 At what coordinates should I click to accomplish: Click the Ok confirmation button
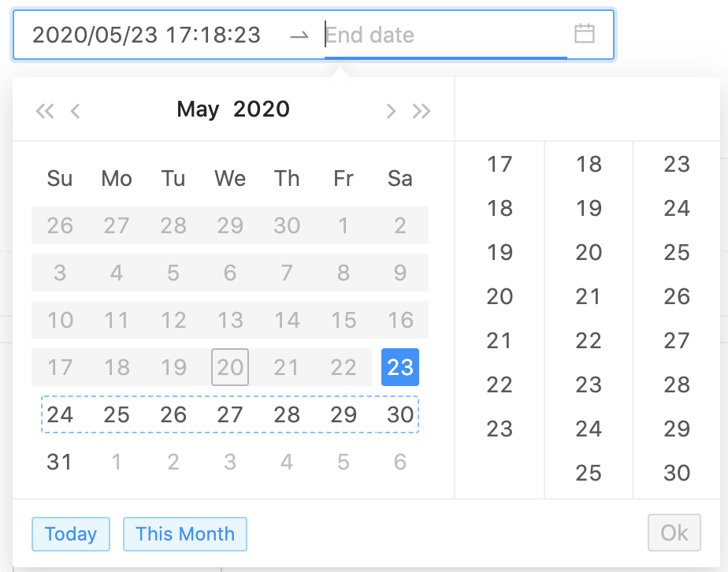[674, 533]
